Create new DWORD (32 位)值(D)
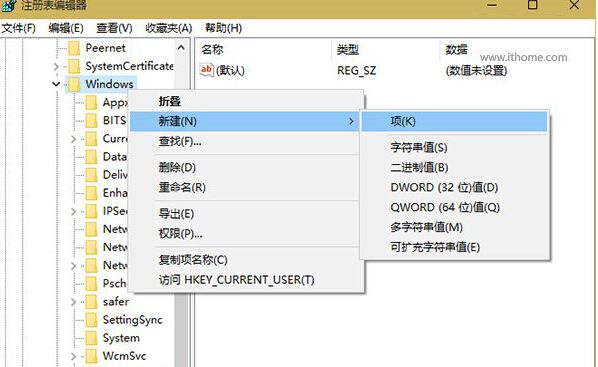The width and height of the screenshot is (598, 367). [454, 187]
